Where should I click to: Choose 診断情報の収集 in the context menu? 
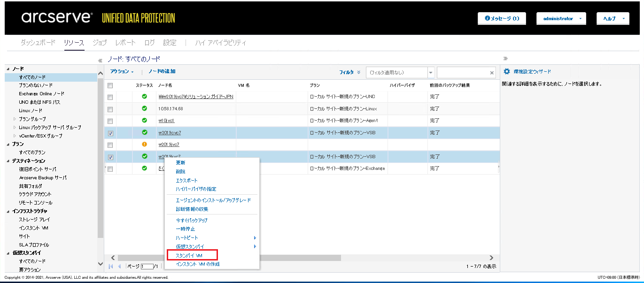click(192, 209)
